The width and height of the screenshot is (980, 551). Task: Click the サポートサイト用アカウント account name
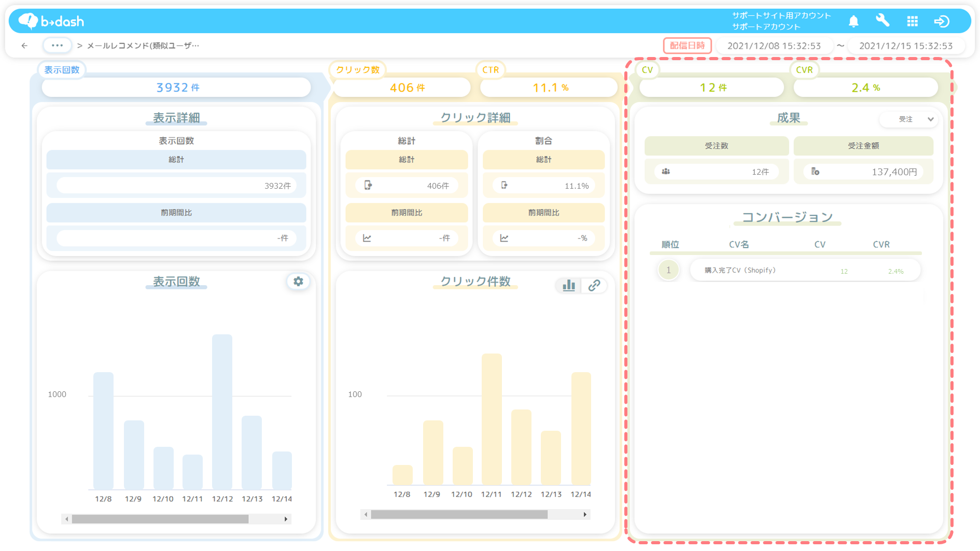click(781, 16)
